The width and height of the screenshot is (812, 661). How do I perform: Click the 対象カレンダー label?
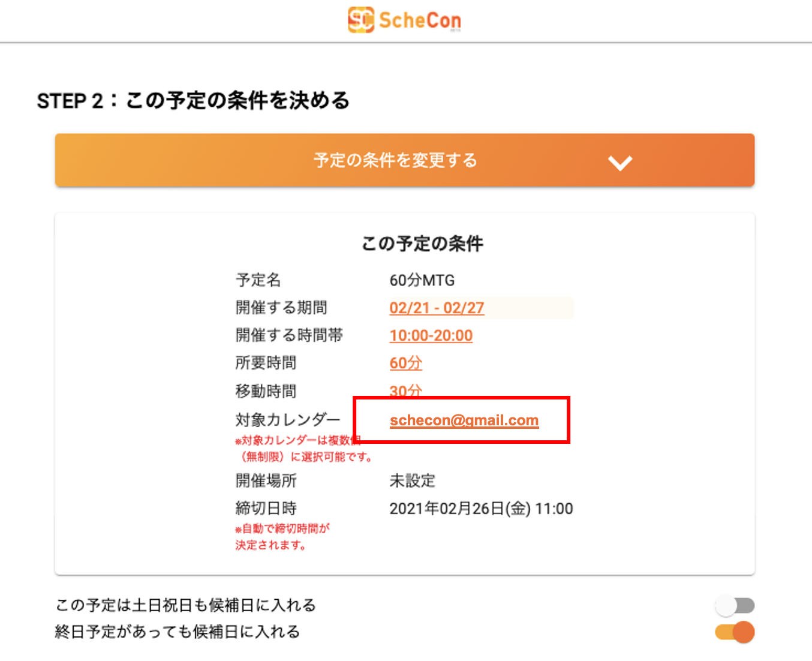point(288,419)
